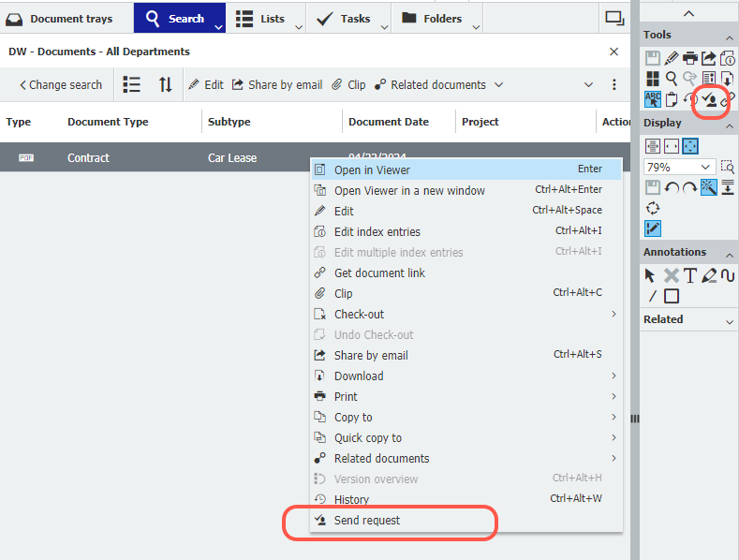Select the fit-whole-page display mode
This screenshot has width=739, height=560.
point(690,146)
